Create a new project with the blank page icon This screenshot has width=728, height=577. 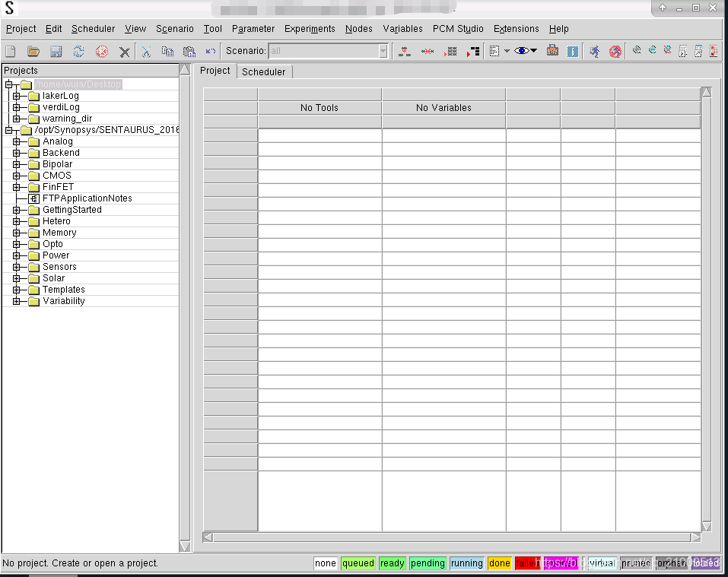pyautogui.click(x=10, y=51)
